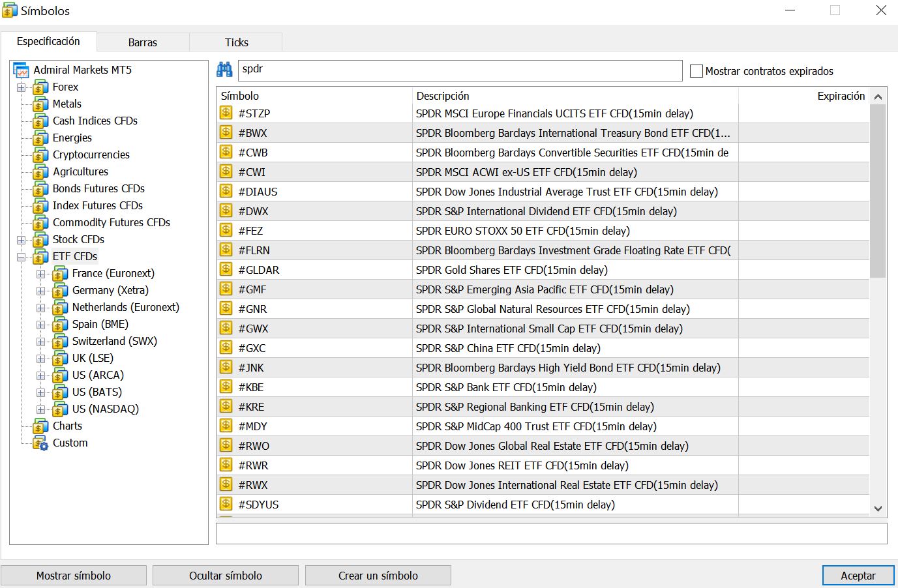Click the Metals category icon
898x588 pixels.
coord(42,104)
